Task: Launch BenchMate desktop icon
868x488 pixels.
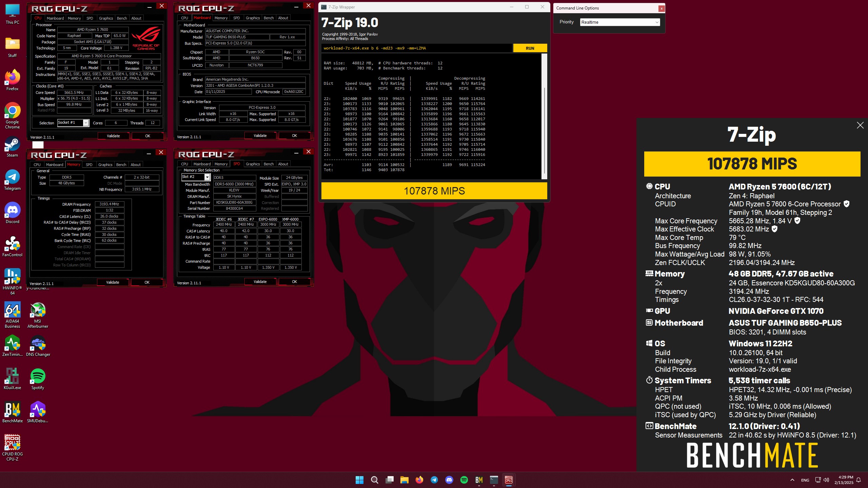Action: (13, 412)
